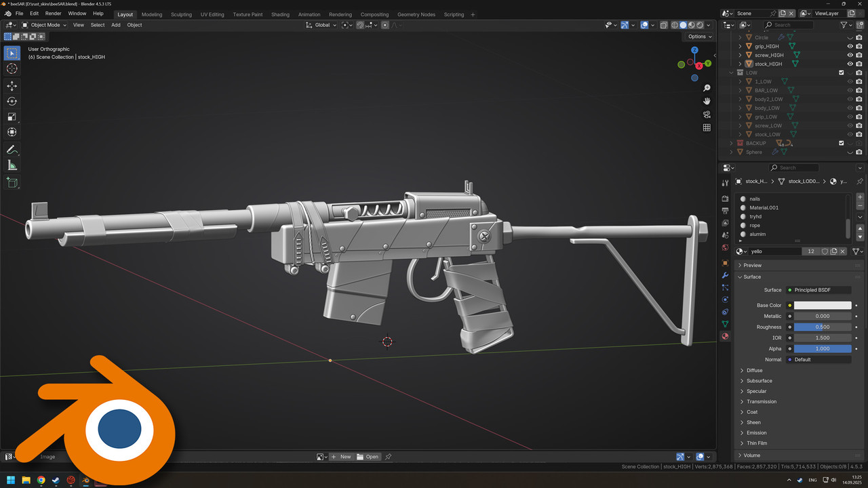Click the Open image button
The height and width of the screenshot is (488, 868).
[x=368, y=457]
